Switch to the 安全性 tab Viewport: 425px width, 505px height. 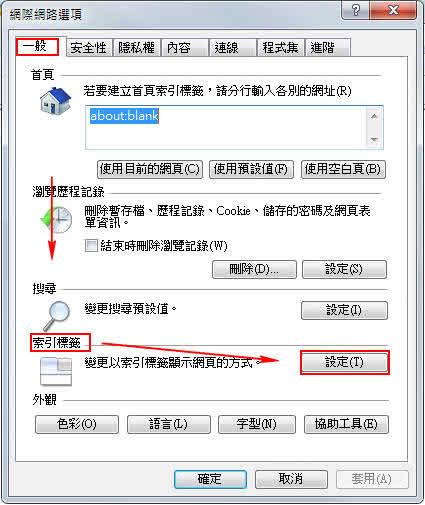[x=89, y=48]
